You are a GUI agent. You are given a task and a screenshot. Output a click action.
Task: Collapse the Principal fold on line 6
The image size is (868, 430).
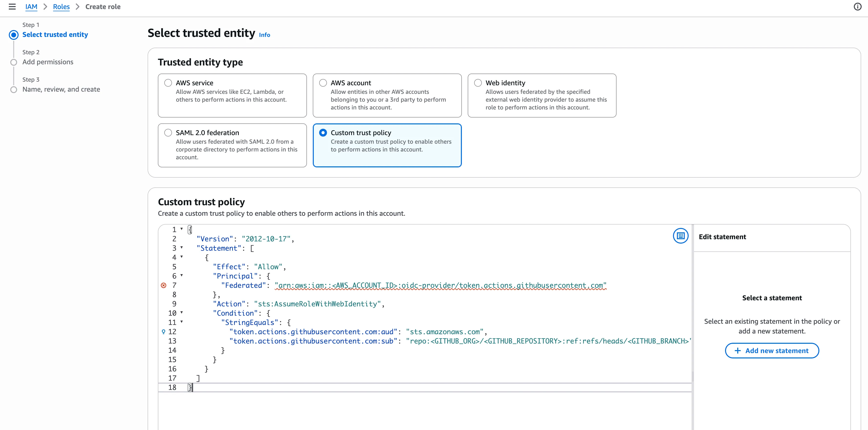tap(182, 276)
